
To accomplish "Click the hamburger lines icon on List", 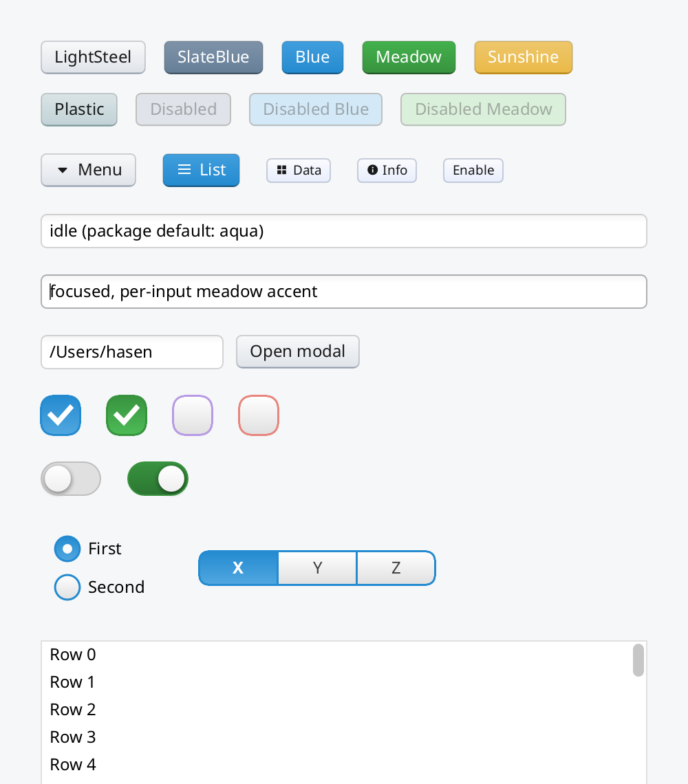I will coord(184,169).
